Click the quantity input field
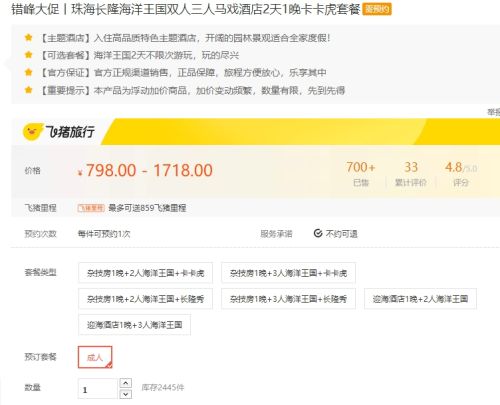The image size is (500, 405). (98, 389)
